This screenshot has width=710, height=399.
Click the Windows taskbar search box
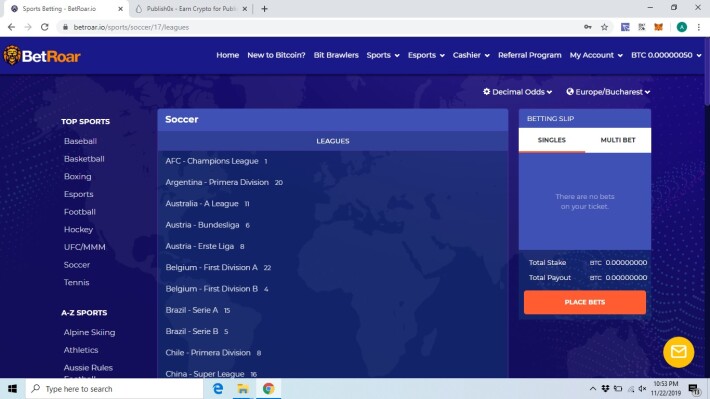[x=114, y=389]
